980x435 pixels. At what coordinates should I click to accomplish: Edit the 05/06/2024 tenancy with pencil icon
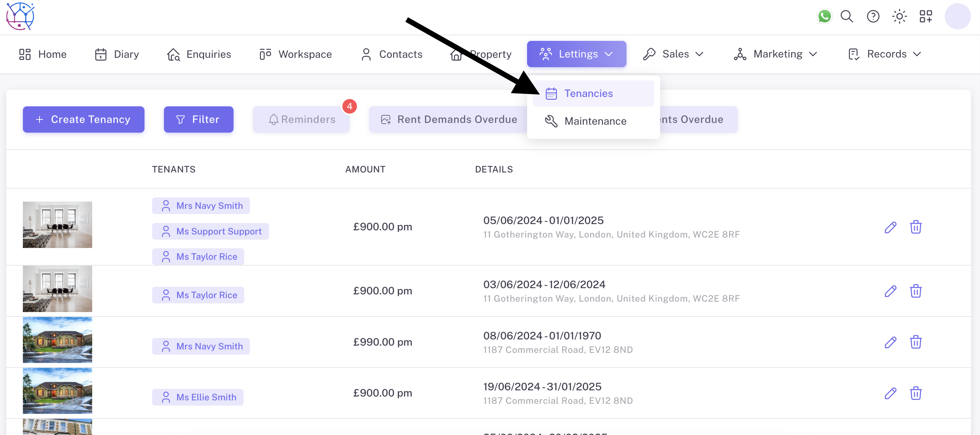(x=890, y=227)
